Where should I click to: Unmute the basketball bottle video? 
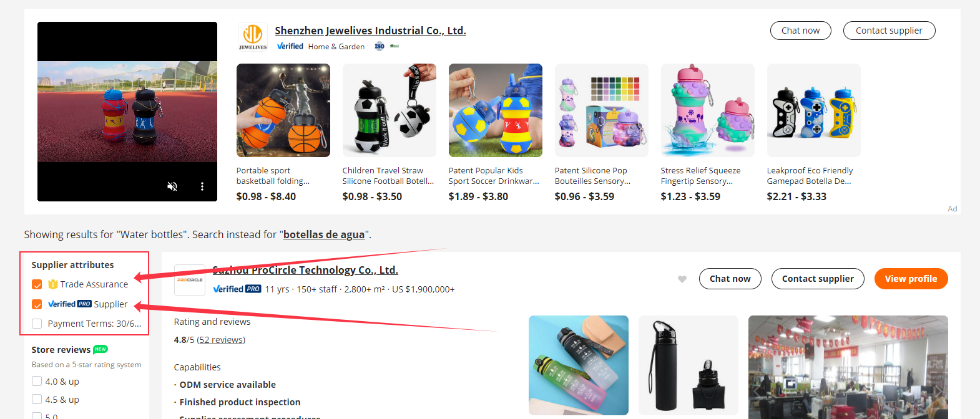[x=173, y=186]
